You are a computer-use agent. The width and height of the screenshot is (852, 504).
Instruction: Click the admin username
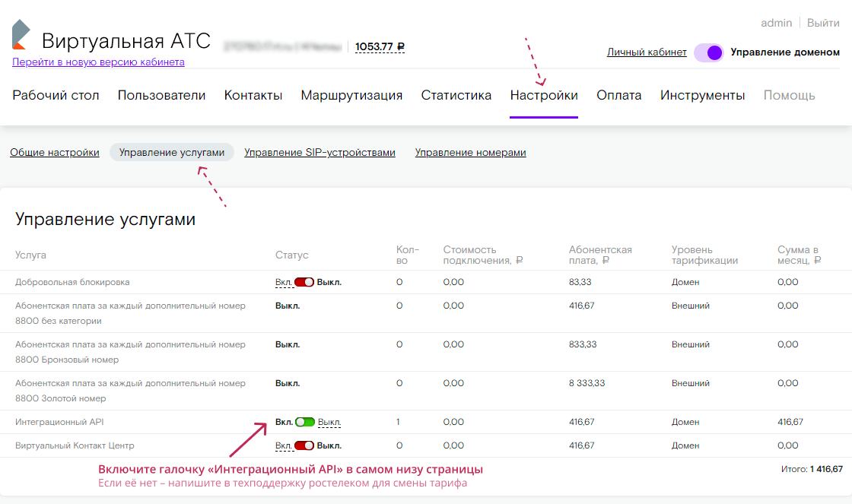(x=776, y=23)
